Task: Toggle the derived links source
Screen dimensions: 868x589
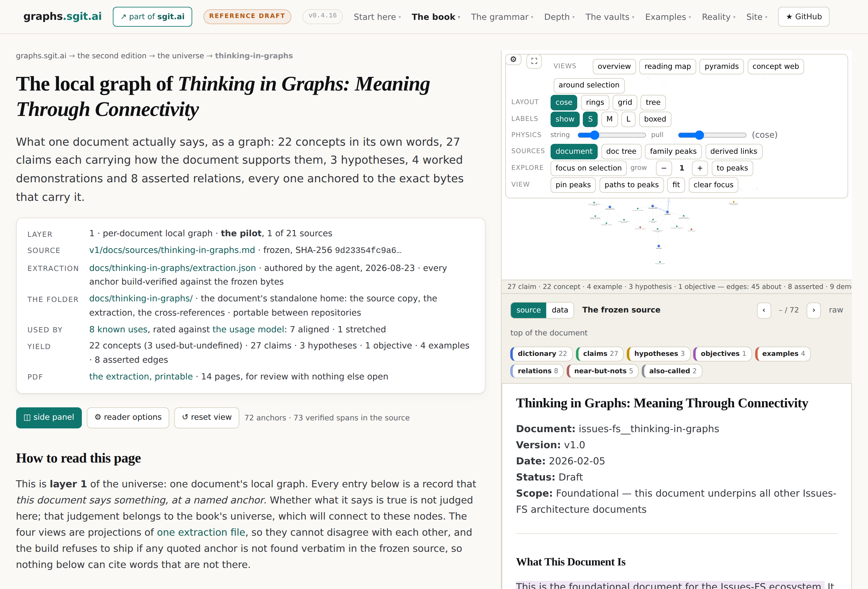Action: (x=733, y=151)
